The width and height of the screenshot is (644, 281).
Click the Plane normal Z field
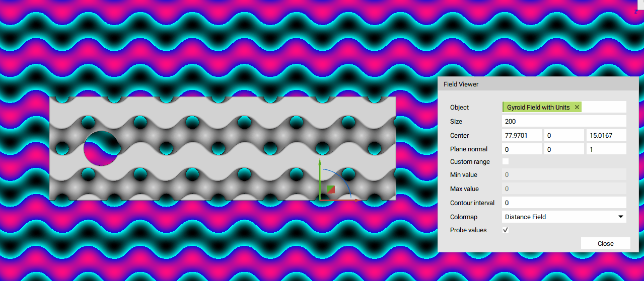[x=606, y=149]
